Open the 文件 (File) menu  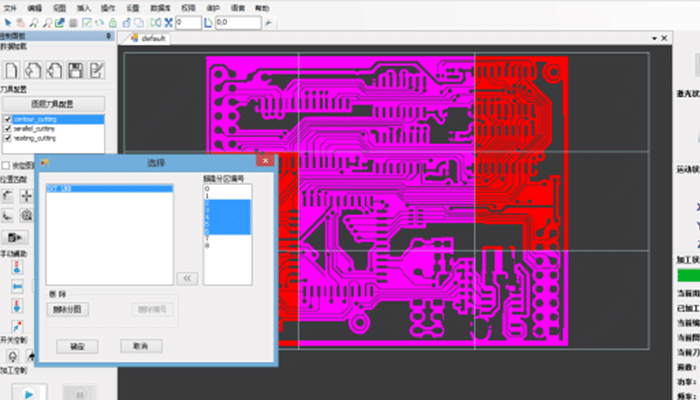pos(10,7)
